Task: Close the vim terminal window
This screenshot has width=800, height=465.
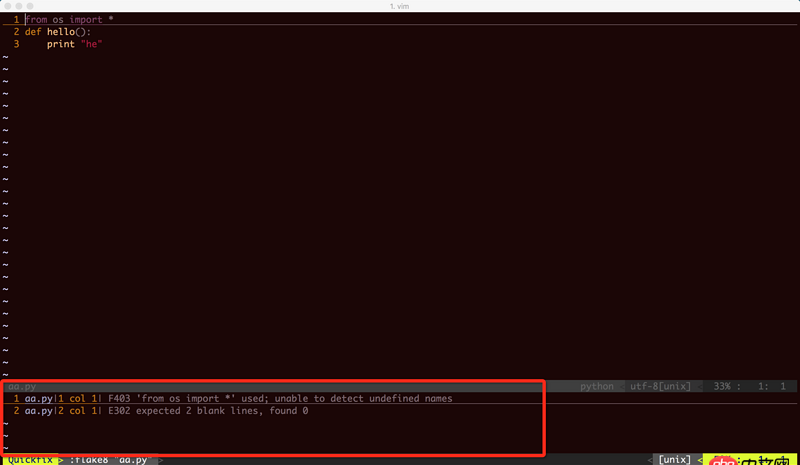Action: pyautogui.click(x=8, y=6)
